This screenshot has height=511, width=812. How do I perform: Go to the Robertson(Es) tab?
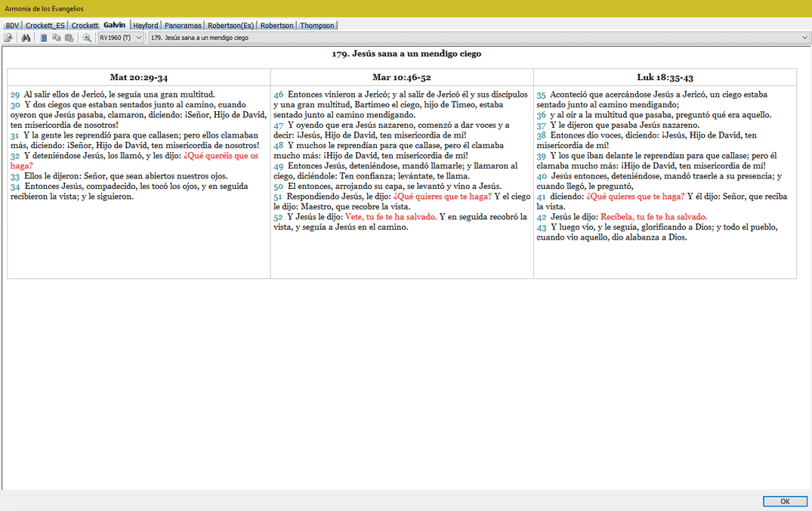click(231, 26)
